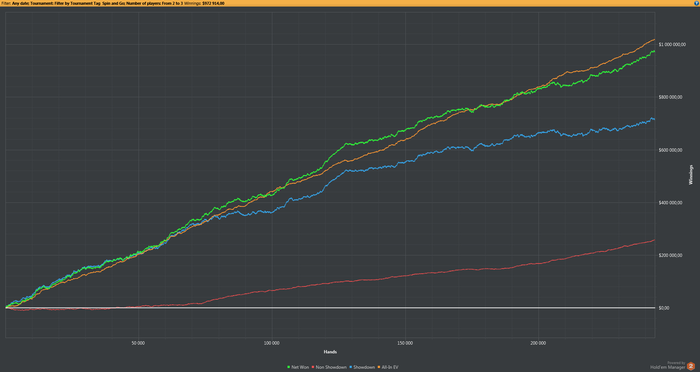
Task: Click the $800 000,00 axis label
Action: (x=671, y=97)
